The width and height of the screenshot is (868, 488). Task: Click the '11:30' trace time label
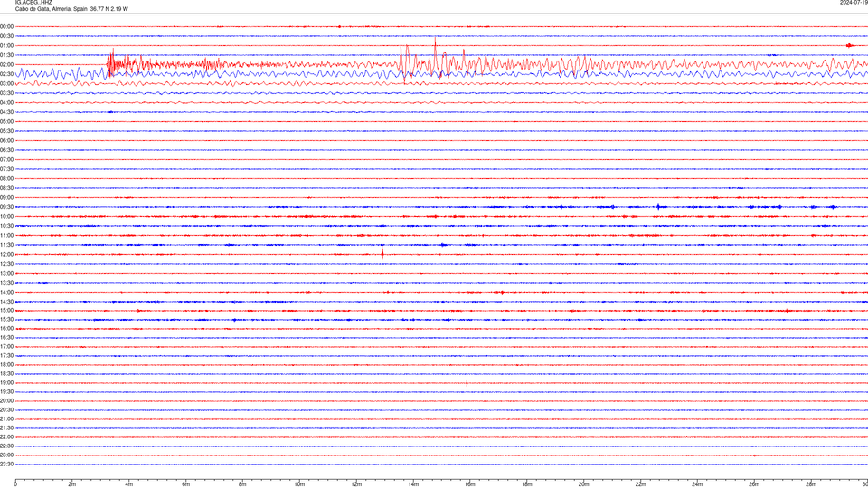pos(6,245)
